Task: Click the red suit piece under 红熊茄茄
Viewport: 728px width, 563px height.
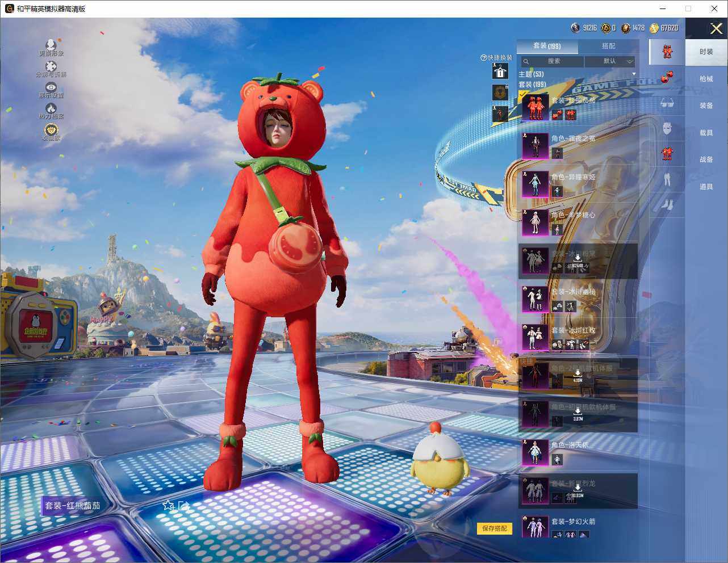Action: point(570,115)
